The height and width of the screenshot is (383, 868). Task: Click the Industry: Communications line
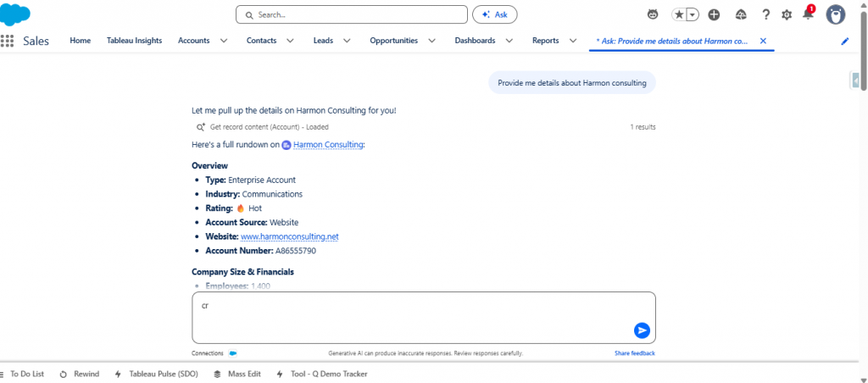(254, 194)
